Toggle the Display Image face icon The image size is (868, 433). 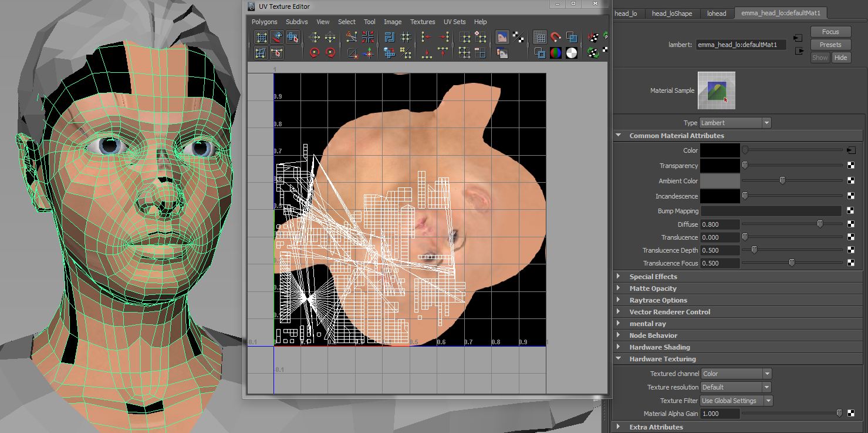point(502,38)
